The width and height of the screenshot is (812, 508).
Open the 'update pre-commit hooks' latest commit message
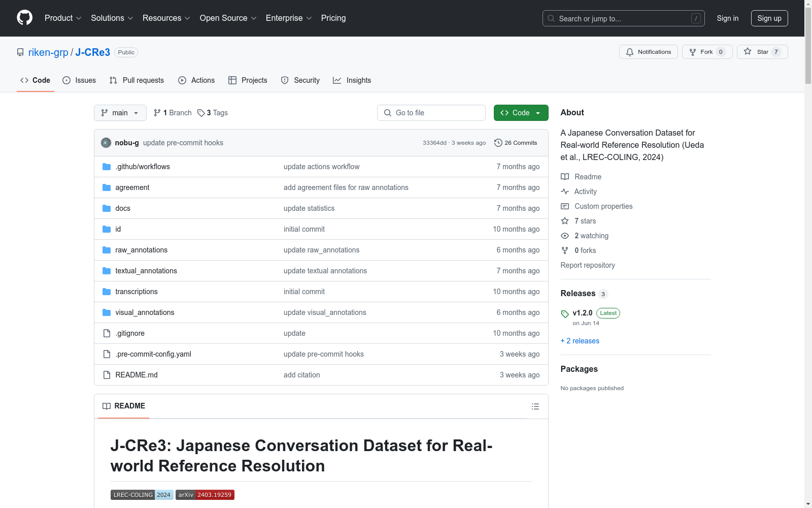point(183,143)
